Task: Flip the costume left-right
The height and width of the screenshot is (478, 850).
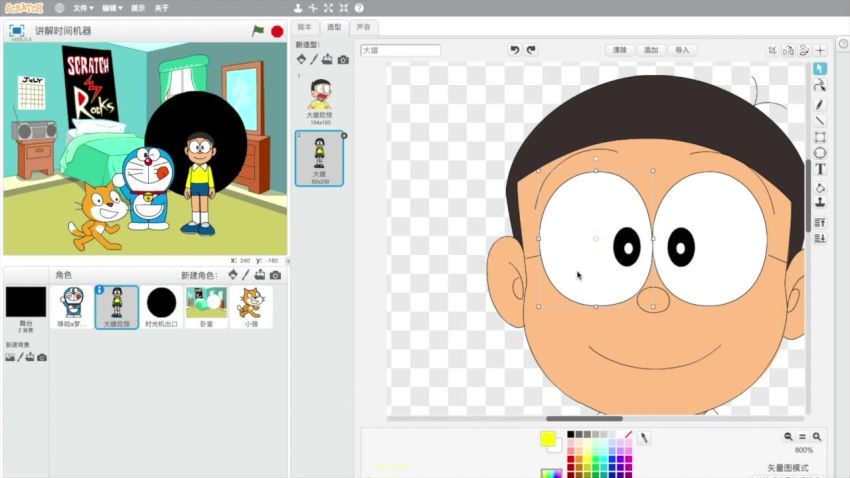Action: click(788, 50)
